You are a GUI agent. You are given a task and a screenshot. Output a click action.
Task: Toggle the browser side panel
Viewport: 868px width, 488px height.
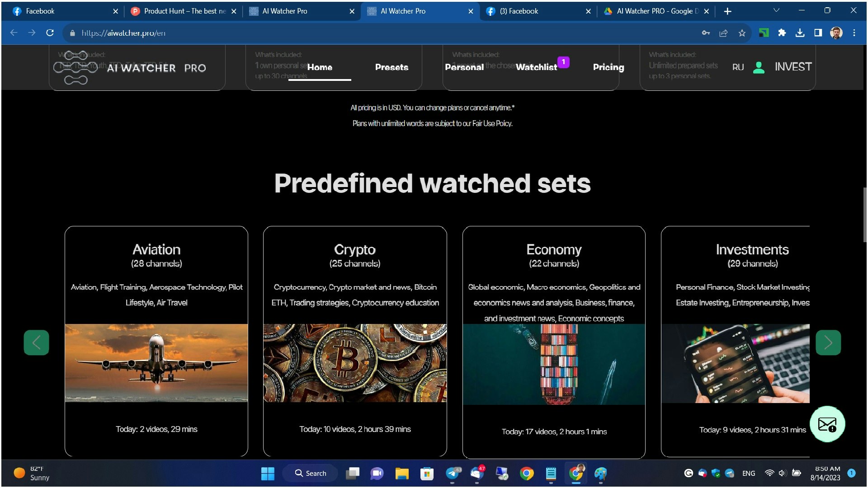pyautogui.click(x=818, y=33)
